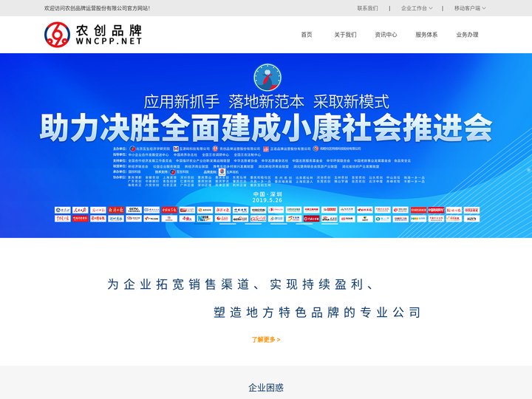Select the third carousel indicator bar

point(253,224)
